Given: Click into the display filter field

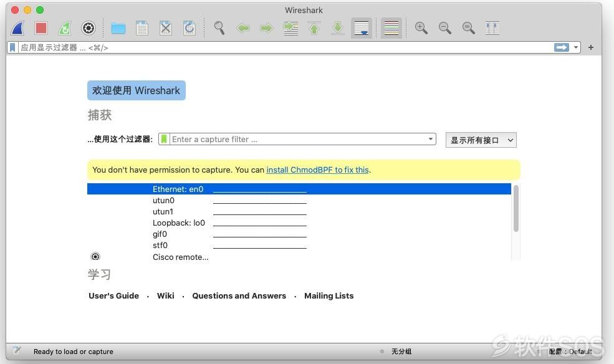Looking at the screenshot, I should click(286, 48).
